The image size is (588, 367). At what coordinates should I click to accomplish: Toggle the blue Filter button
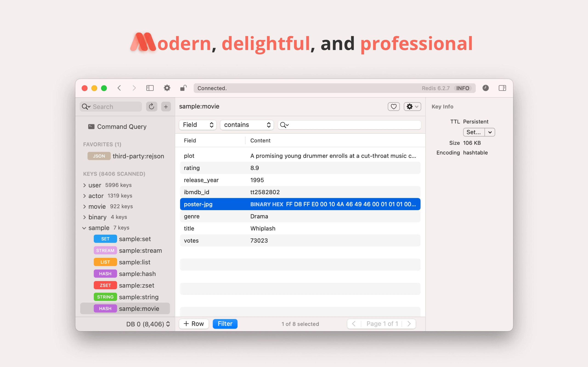225,324
